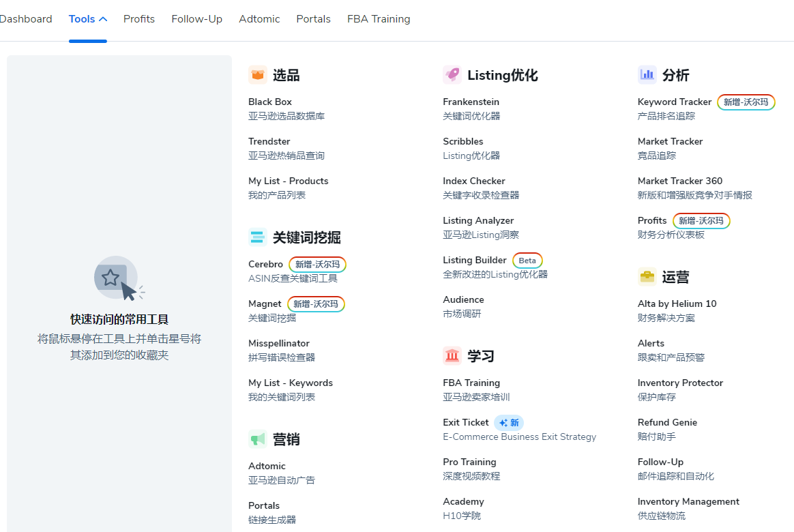The width and height of the screenshot is (794, 532).
Task: Open Cerebro ASIN reverse lookup tool
Action: tap(265, 264)
